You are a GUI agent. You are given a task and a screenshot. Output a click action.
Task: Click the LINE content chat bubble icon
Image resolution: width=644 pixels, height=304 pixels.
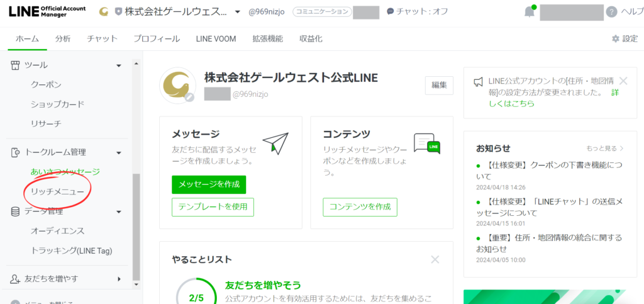[426, 144]
